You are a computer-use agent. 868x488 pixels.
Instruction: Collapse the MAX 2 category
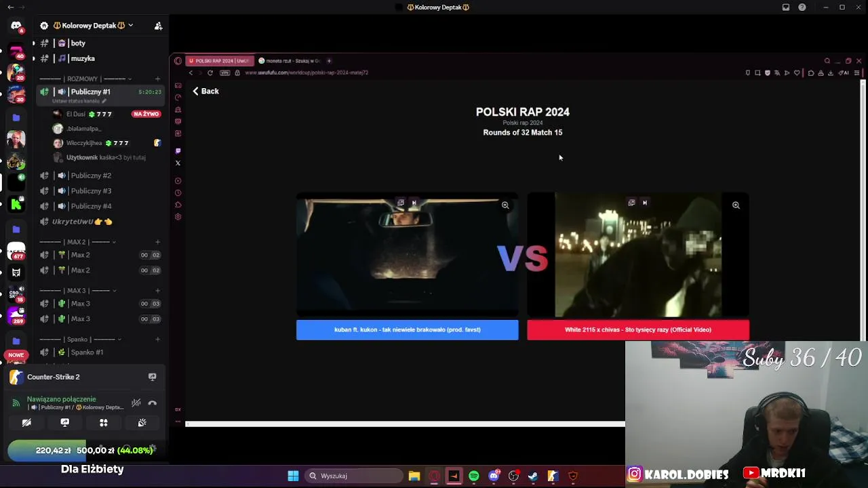click(x=78, y=242)
